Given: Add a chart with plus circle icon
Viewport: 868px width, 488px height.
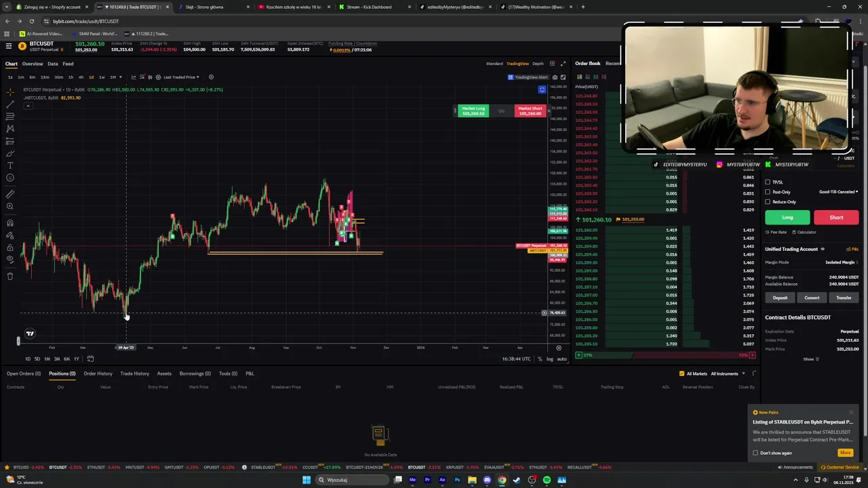Looking at the screenshot, I should pos(211,77).
